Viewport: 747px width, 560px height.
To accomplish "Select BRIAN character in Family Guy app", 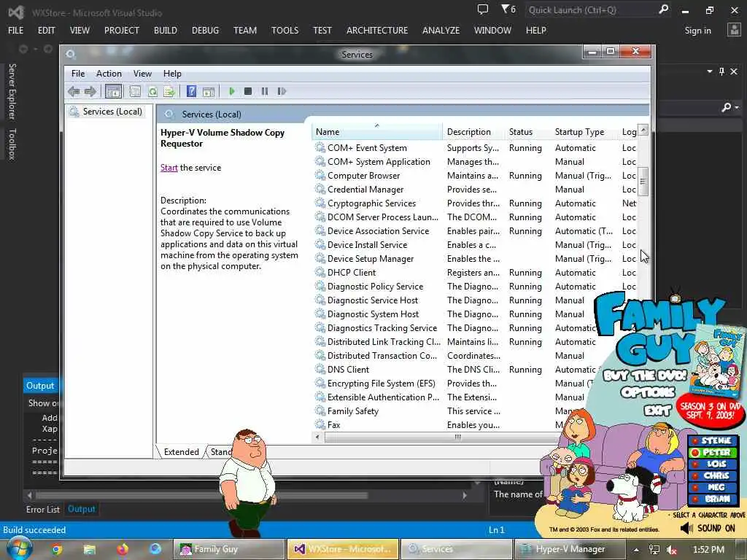I will tap(712, 499).
